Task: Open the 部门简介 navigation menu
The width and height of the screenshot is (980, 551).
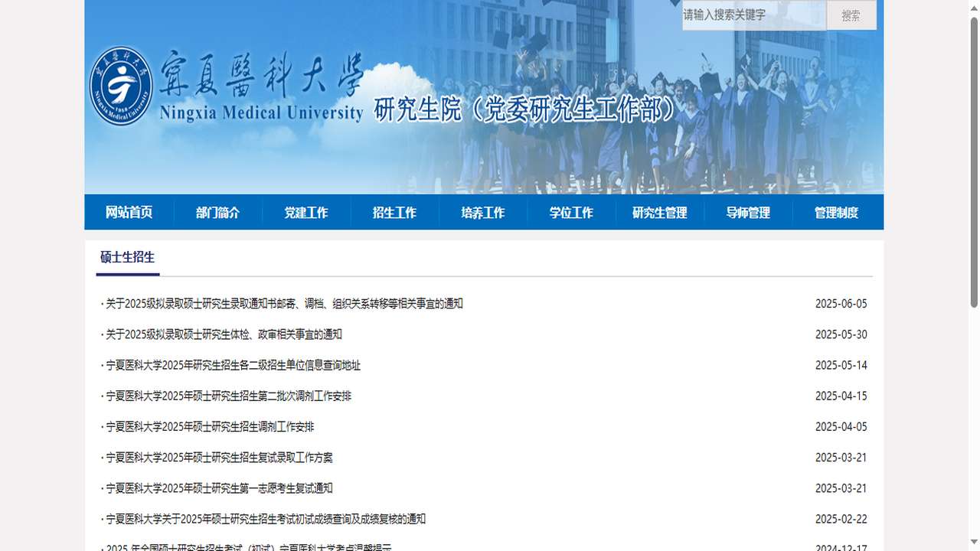Action: (x=217, y=212)
